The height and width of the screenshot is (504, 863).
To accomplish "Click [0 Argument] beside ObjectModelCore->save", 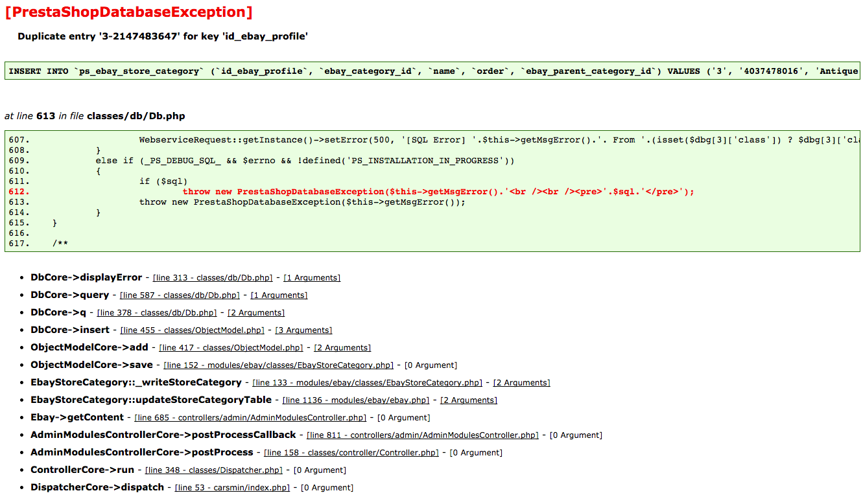I will tap(430, 365).
